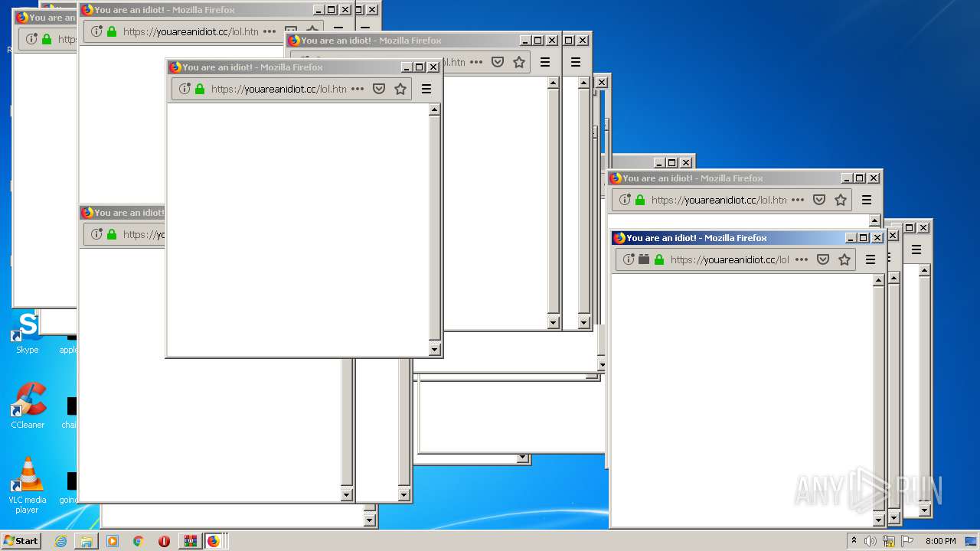Screen dimensions: 980x551
Task: Save to Pocket in center foreground Firefox window
Action: coord(378,89)
